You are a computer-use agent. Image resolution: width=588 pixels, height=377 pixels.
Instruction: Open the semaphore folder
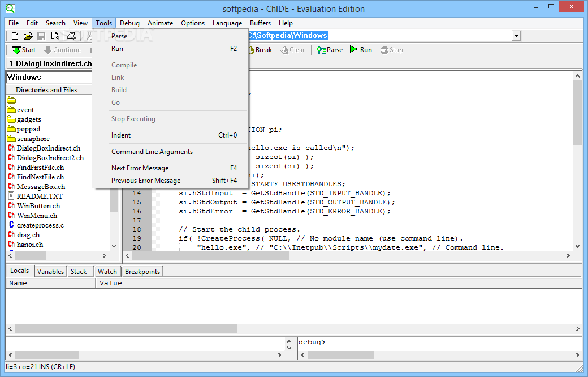pos(28,139)
